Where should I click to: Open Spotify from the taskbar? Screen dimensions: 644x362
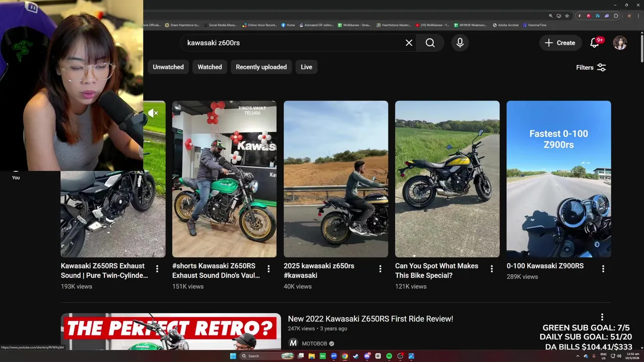389,356
